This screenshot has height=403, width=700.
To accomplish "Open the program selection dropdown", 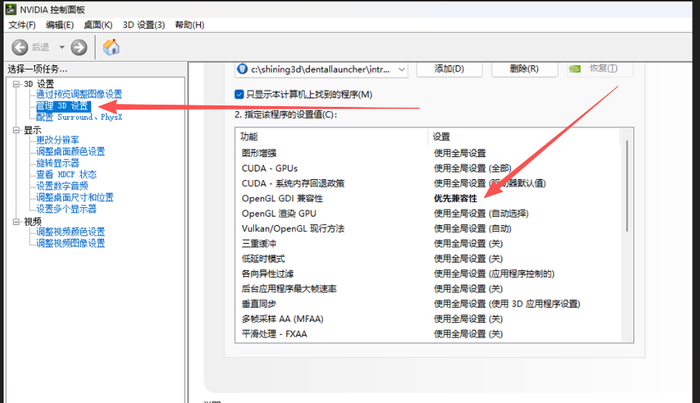I will 321,69.
